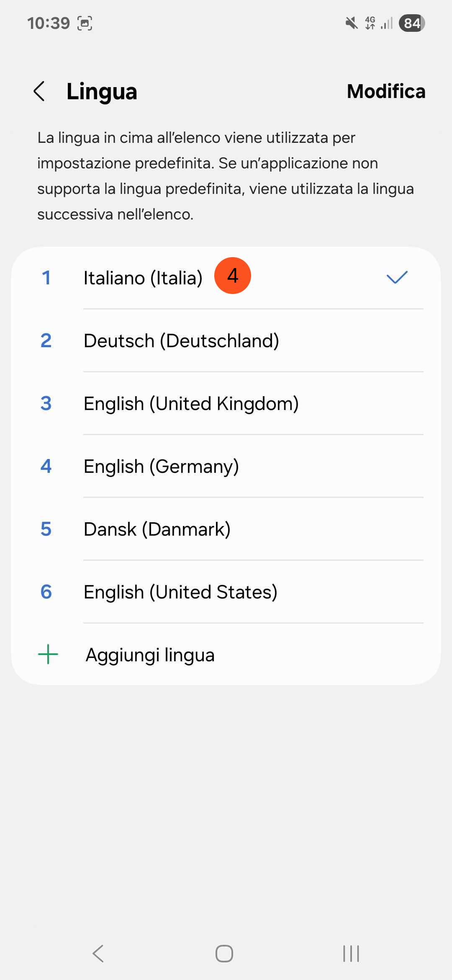452x980 pixels.
Task: Tap the Modifica button
Action: [x=386, y=91]
